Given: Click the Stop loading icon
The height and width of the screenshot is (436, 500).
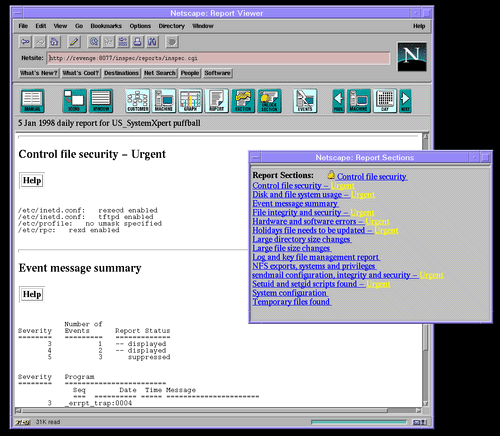Looking at the screenshot, I should (x=172, y=42).
